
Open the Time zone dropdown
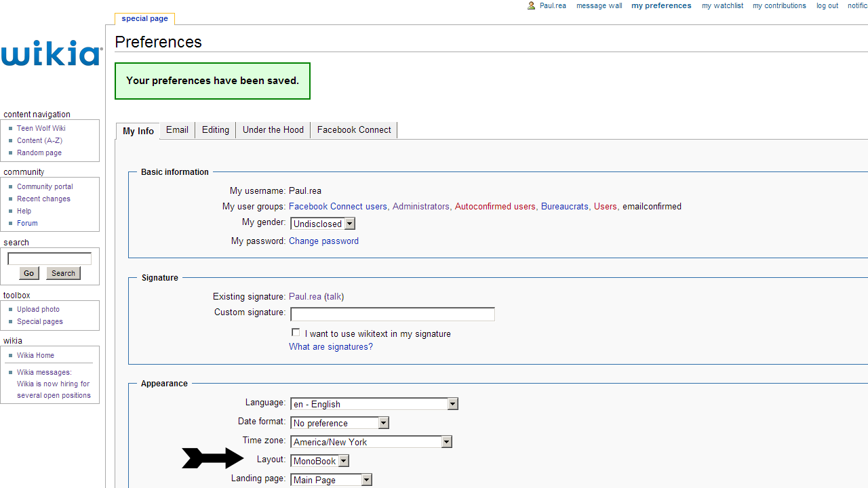pyautogui.click(x=371, y=442)
